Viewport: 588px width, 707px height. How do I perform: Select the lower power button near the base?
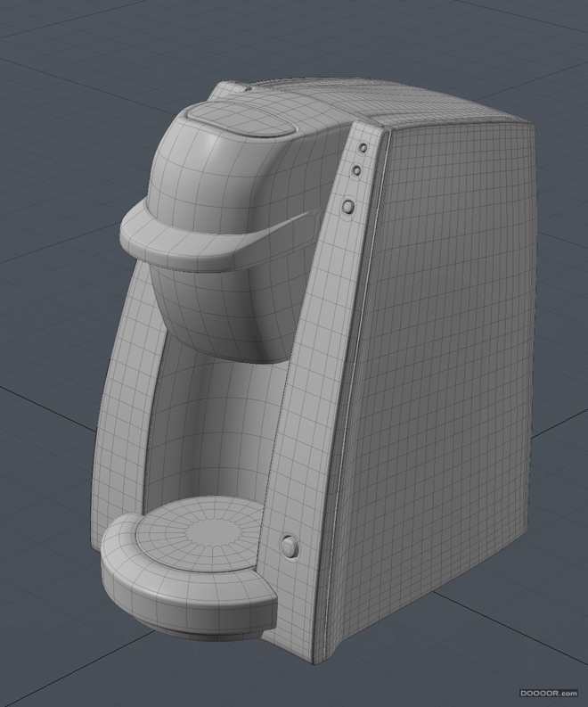(x=290, y=547)
